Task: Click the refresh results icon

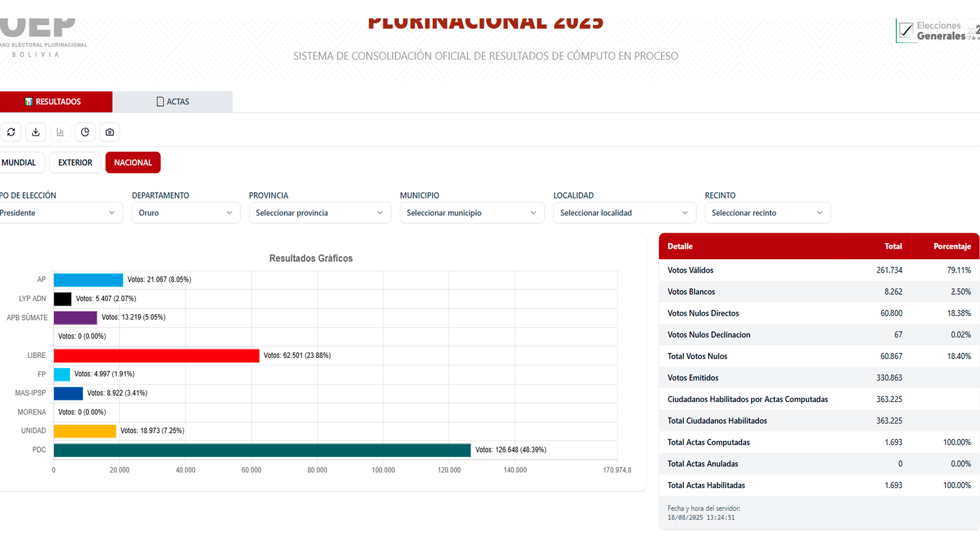Action: [11, 132]
